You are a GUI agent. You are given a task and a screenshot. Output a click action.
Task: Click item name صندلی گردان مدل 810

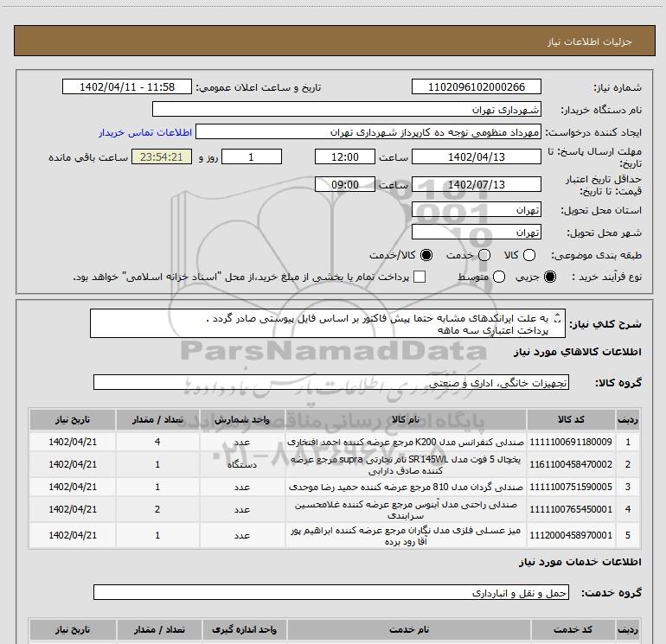pyautogui.click(x=406, y=487)
